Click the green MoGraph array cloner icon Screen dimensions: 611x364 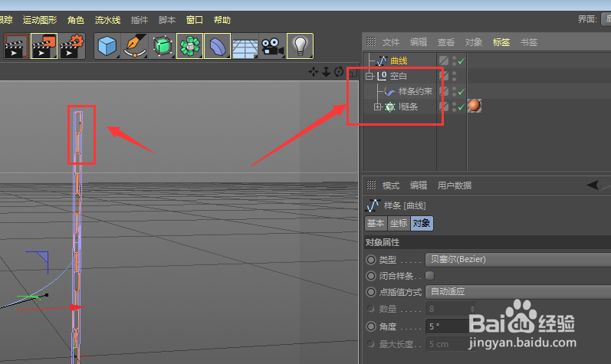190,46
